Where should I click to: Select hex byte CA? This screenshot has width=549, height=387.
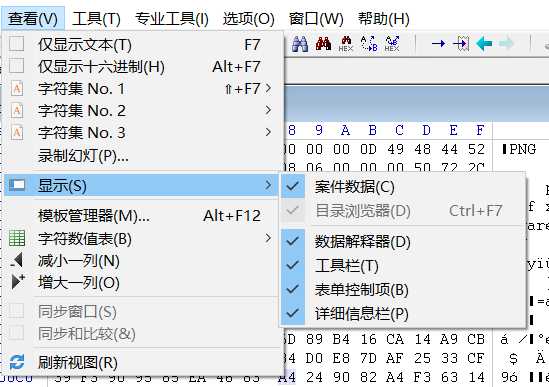395,339
